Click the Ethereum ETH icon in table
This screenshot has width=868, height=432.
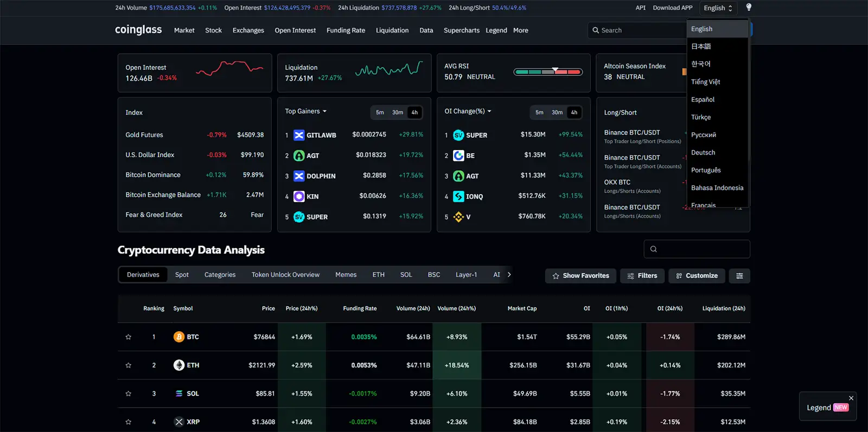[x=179, y=365]
